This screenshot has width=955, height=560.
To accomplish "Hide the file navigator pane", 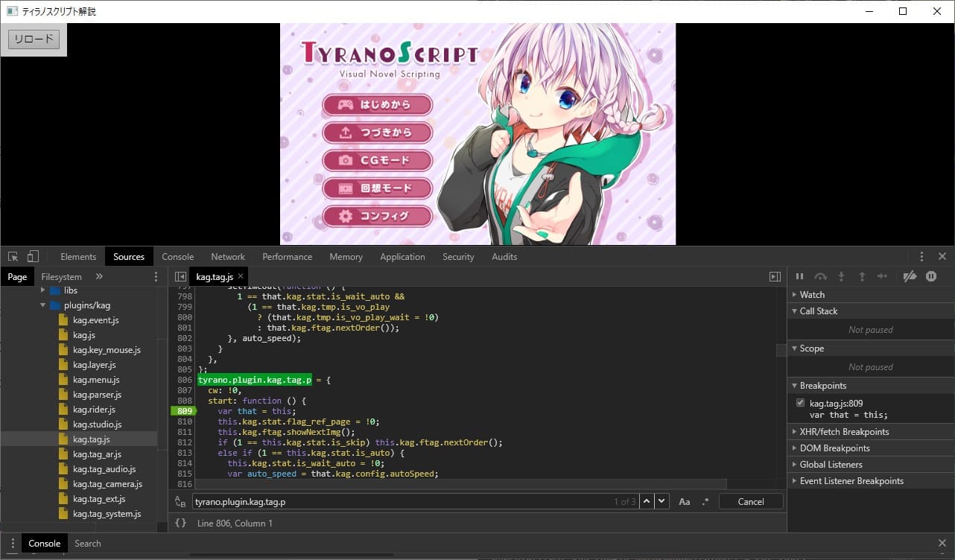I will (180, 277).
